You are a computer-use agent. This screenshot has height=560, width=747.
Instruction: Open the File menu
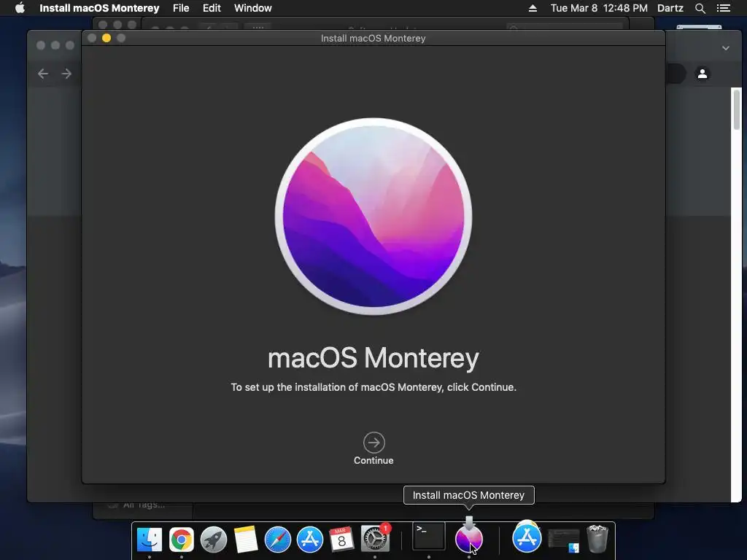(181, 8)
